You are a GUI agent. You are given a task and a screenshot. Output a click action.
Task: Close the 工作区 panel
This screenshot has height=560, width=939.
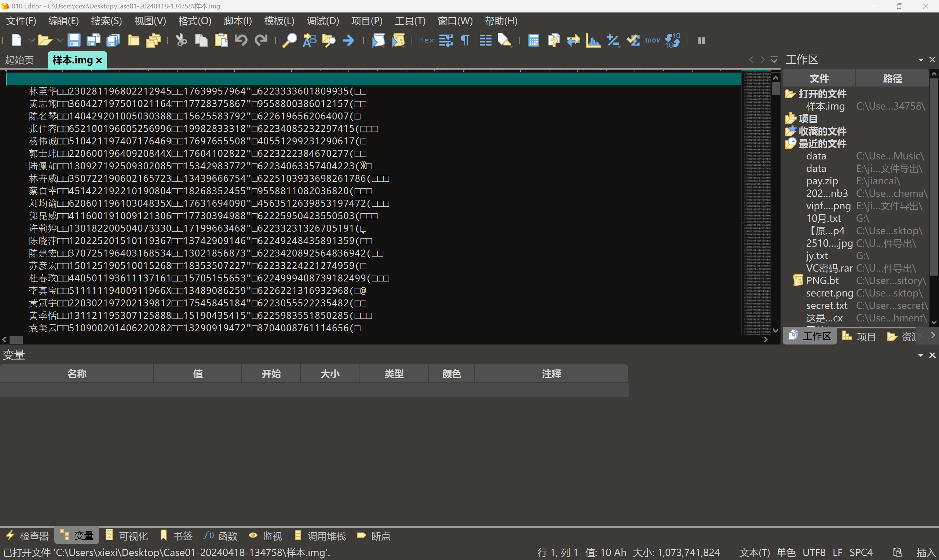pyautogui.click(x=932, y=60)
